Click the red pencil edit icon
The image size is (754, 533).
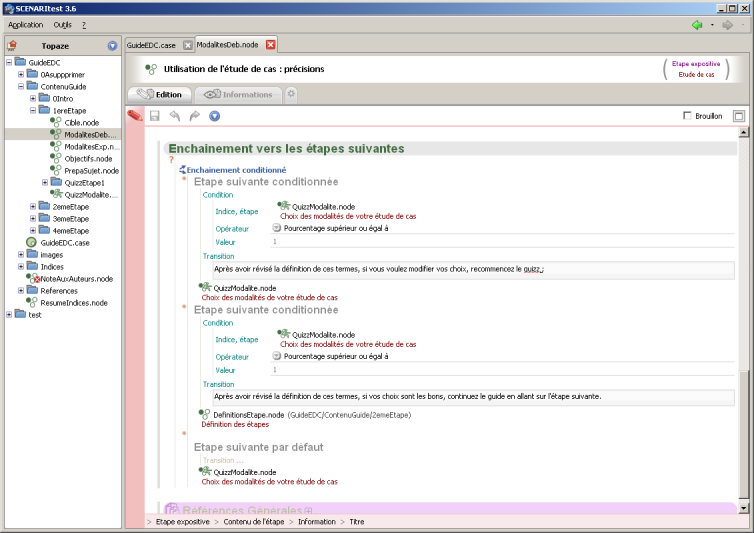[x=134, y=116]
